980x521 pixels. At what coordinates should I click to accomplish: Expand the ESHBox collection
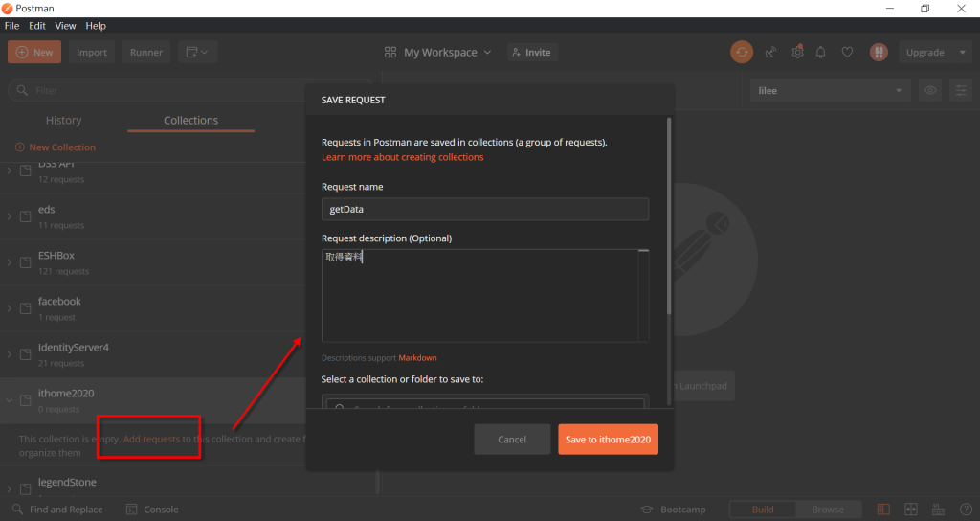coord(10,262)
